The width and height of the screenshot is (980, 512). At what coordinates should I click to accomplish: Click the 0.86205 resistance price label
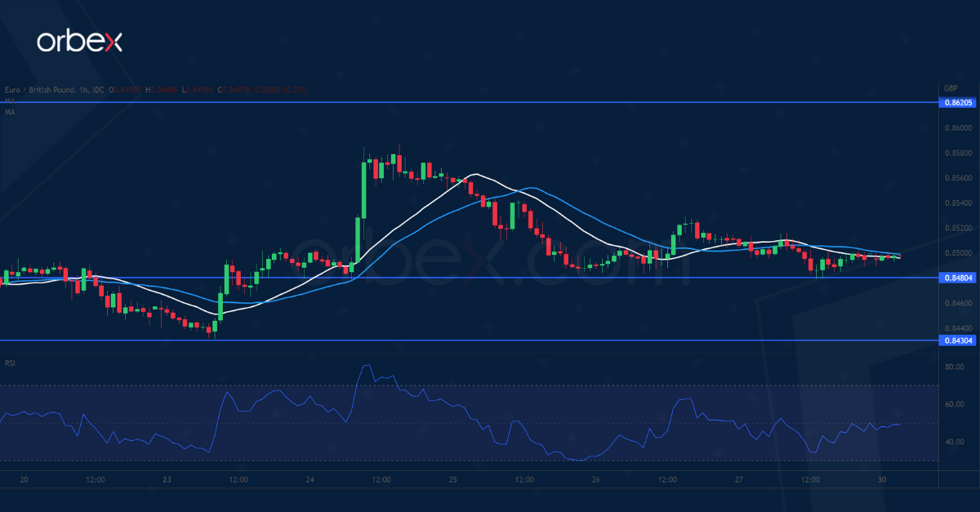click(958, 103)
